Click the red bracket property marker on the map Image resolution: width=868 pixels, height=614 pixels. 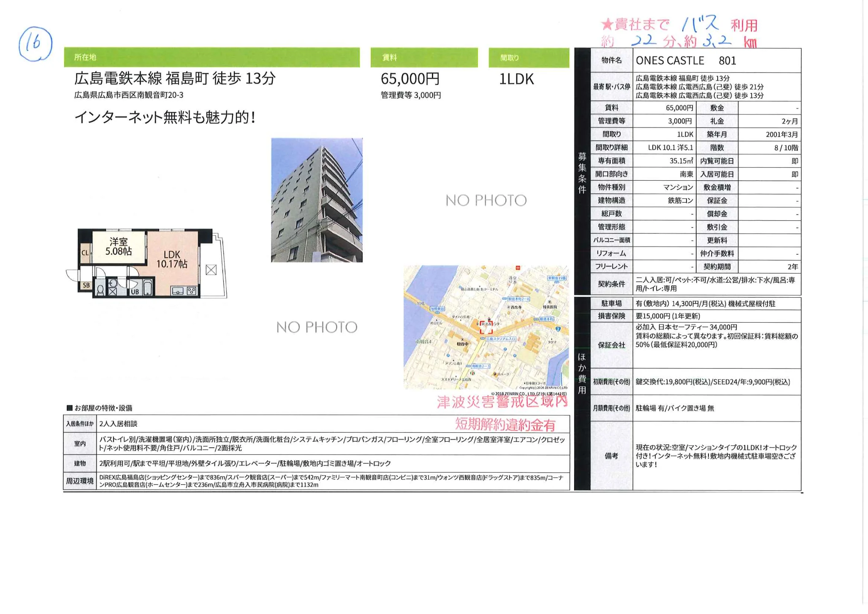(x=486, y=327)
